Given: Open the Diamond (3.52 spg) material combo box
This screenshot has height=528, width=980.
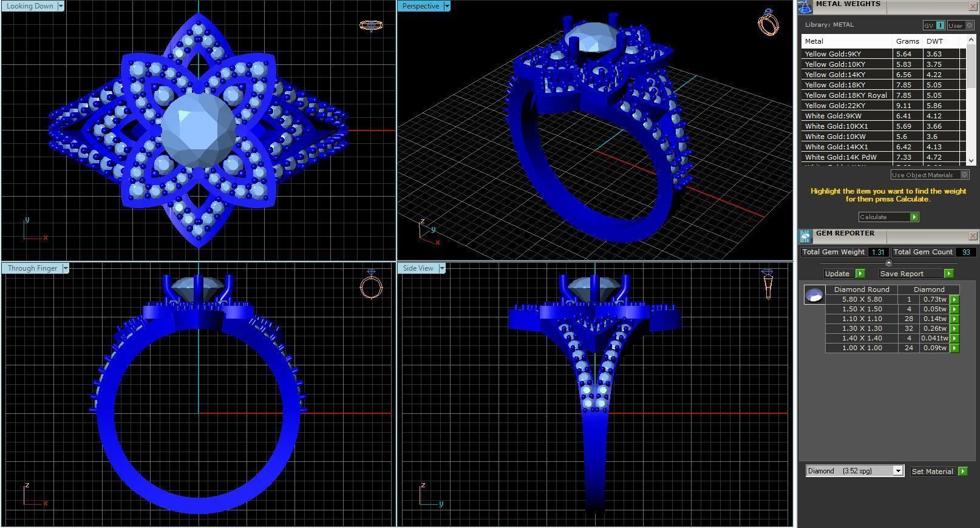Looking at the screenshot, I should (x=854, y=471).
